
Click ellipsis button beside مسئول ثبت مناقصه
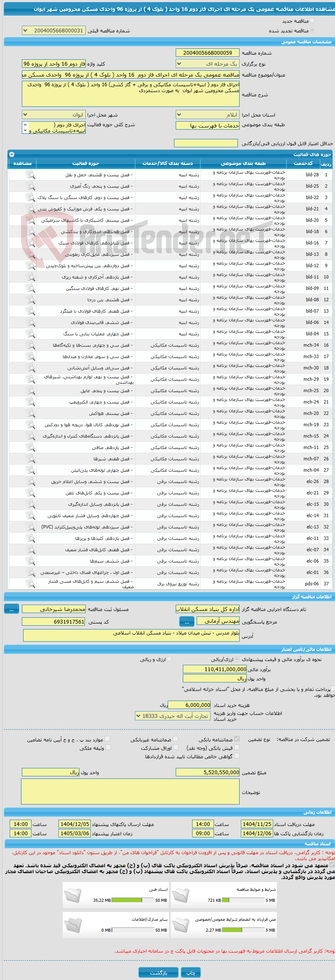point(11,609)
